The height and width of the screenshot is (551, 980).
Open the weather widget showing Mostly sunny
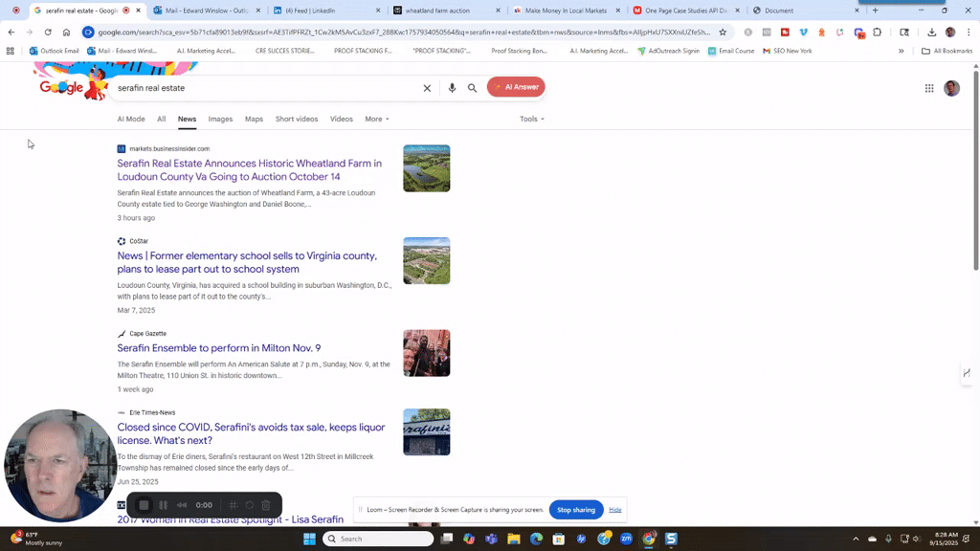coord(36,539)
